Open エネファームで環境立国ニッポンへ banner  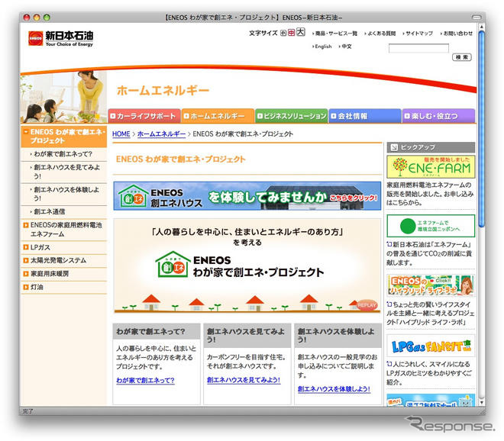[x=431, y=226]
